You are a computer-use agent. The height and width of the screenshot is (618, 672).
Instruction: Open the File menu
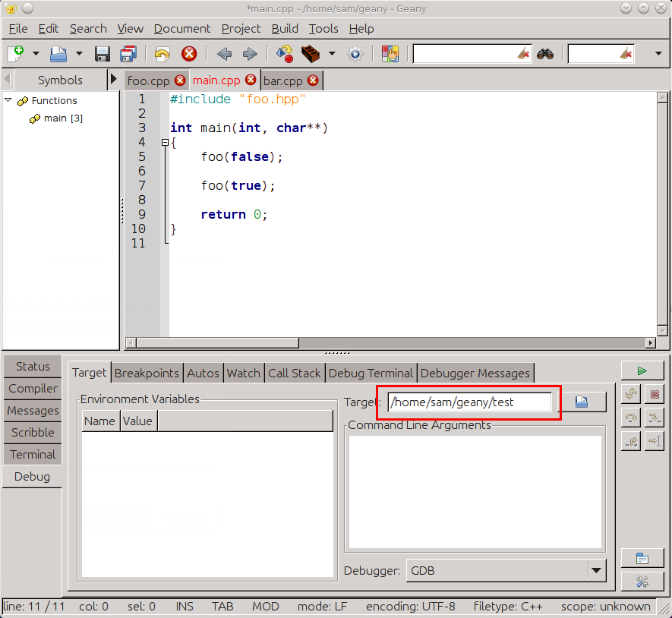pyautogui.click(x=18, y=29)
